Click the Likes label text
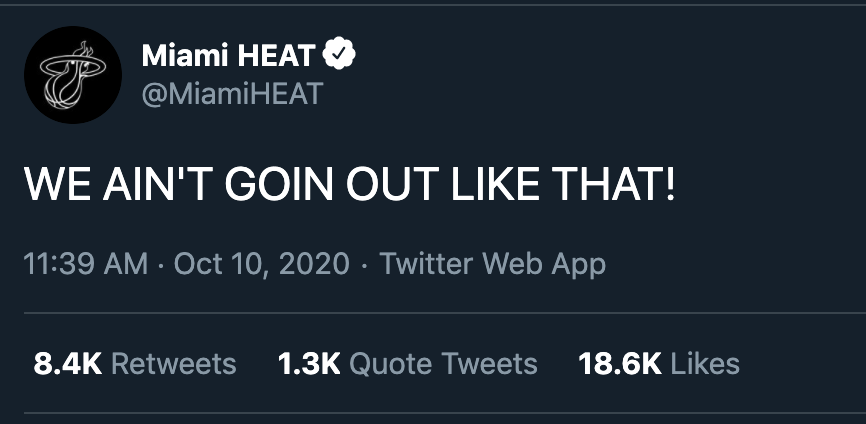Image resolution: width=866 pixels, height=424 pixels. 705,364
